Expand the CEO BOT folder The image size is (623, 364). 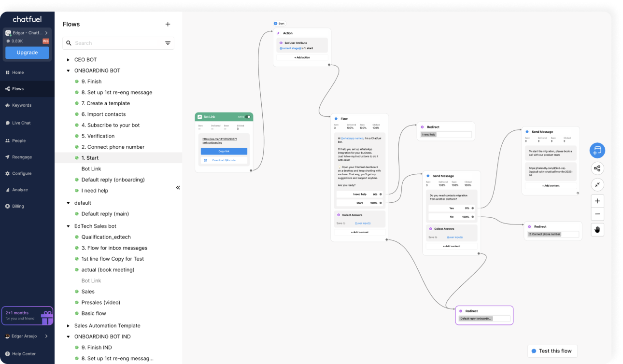click(x=68, y=60)
